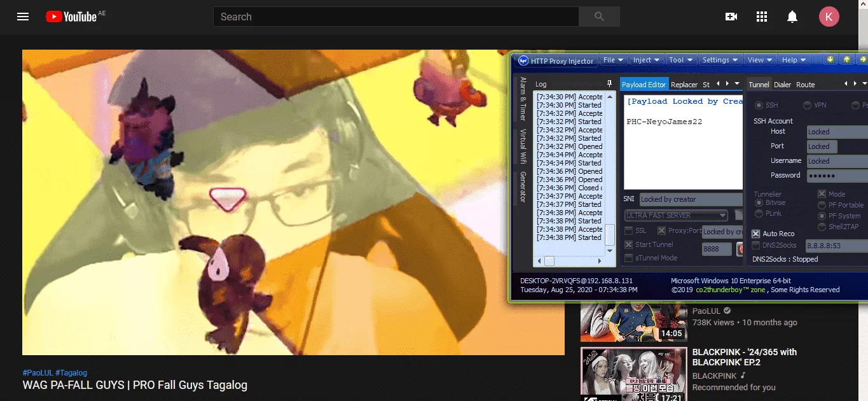Click the HTTP Proxy Injector logo icon

click(523, 60)
